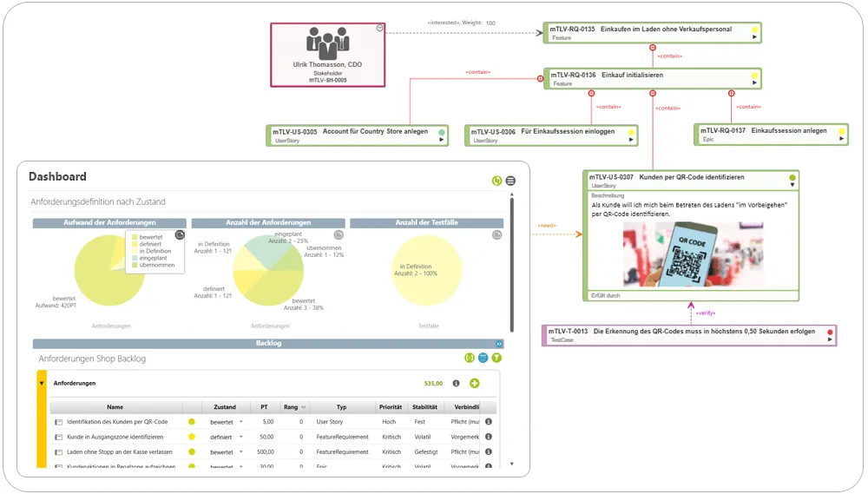Open the backlog filter funnel icon
This screenshot has height=494, width=868.
coord(496,358)
